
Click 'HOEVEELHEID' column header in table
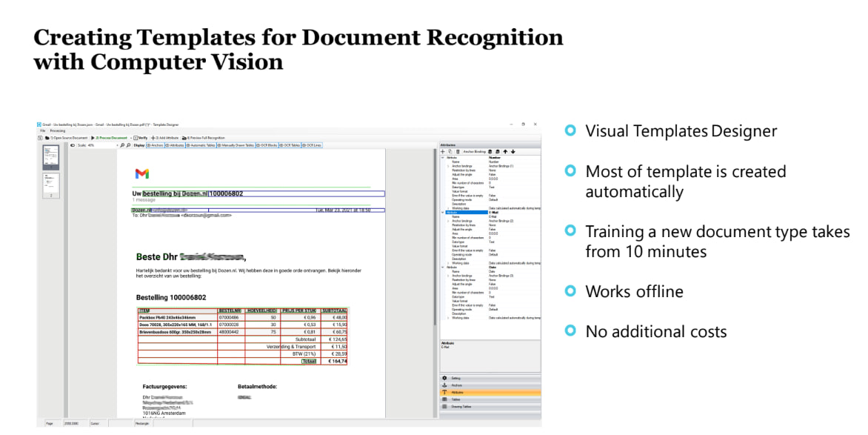pyautogui.click(x=262, y=311)
